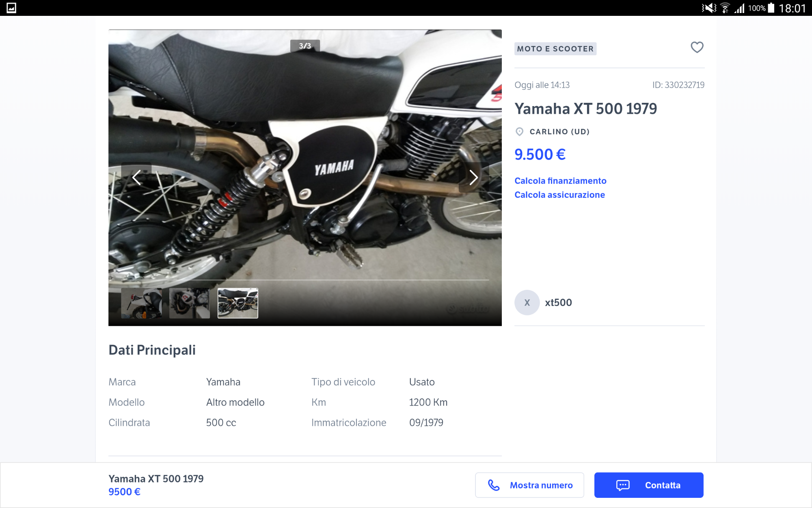
Task: Click the phone icon in Mostra numero
Action: point(494,485)
